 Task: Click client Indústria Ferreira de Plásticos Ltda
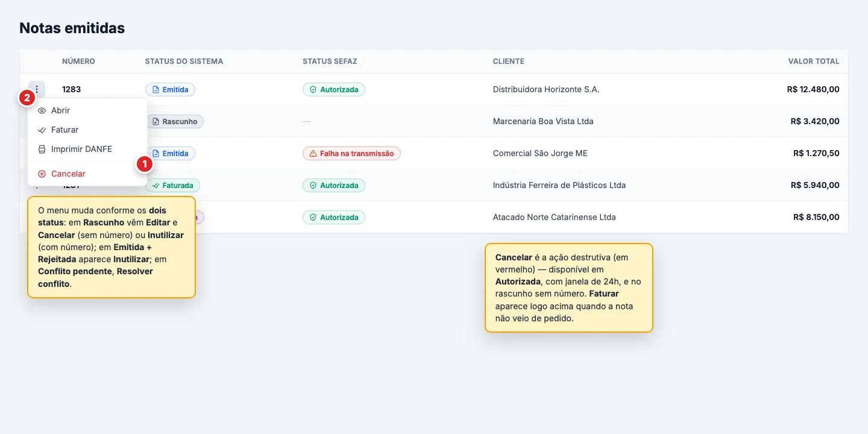coord(559,185)
